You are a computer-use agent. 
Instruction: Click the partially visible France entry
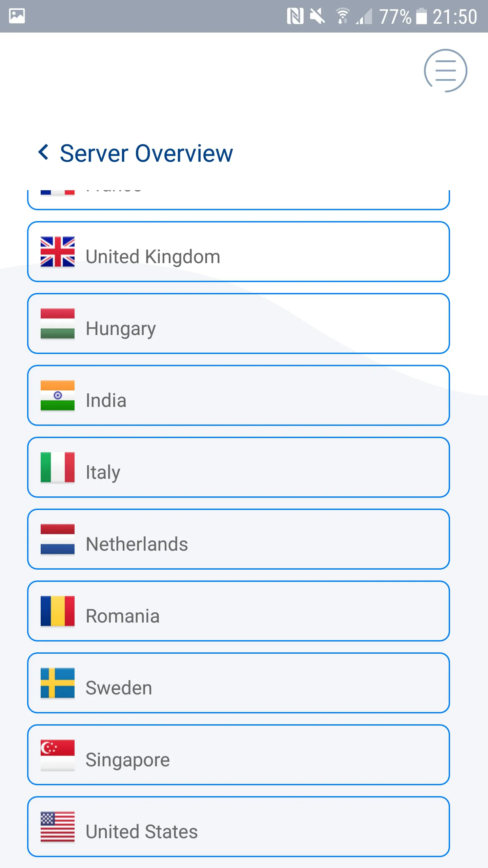(x=238, y=193)
